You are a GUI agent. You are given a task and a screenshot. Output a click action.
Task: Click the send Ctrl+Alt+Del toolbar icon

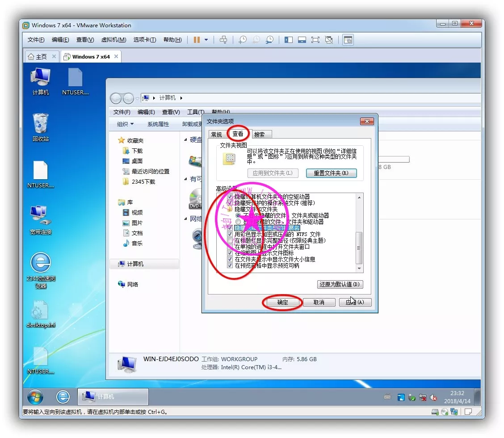[223, 40]
